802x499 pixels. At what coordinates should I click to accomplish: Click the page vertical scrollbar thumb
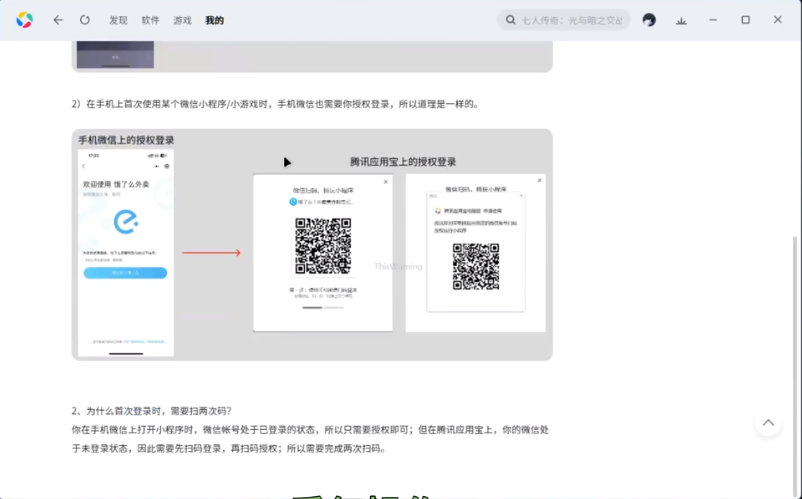coord(797,366)
